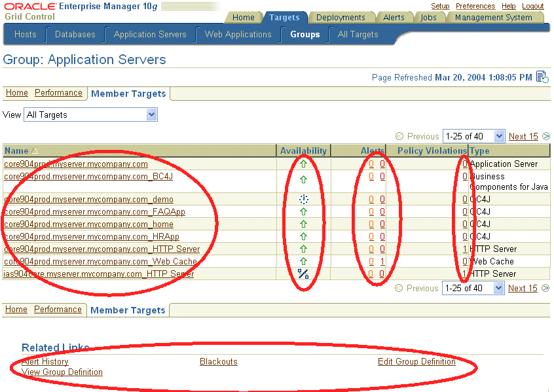This screenshot has width=554, height=392.
Task: Open the core904prod _HRApp target link
Action: click(x=92, y=236)
